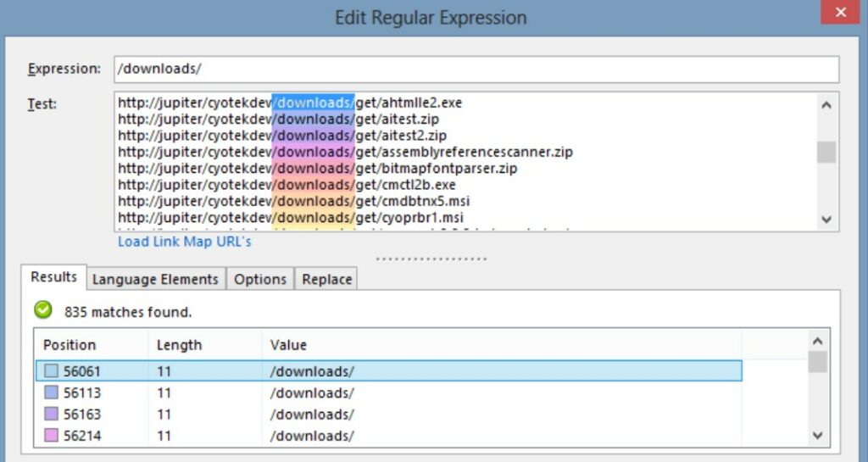Click the bitmapfontparser.zip URL line
This screenshot has width=868, height=462.
coord(318,168)
